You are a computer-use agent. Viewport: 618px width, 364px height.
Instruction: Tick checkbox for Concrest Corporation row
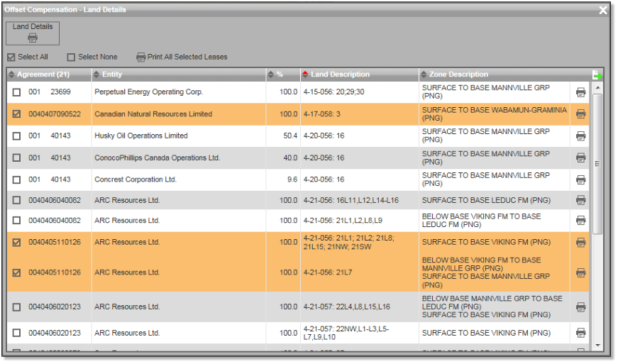click(16, 180)
